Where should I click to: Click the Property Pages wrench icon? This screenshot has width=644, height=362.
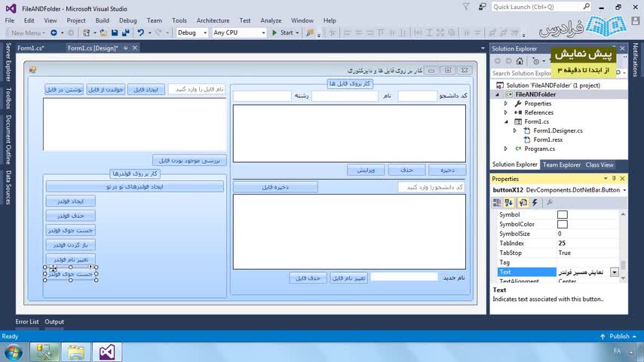click(x=550, y=202)
